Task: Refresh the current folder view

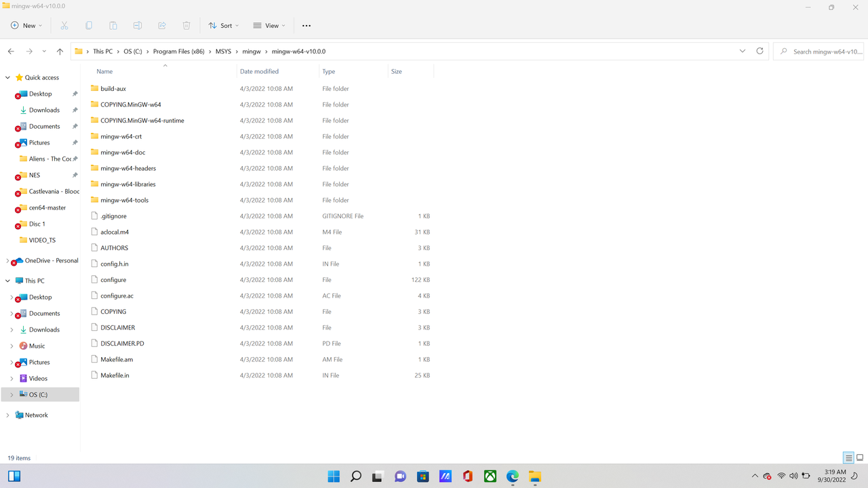Action: tap(759, 52)
